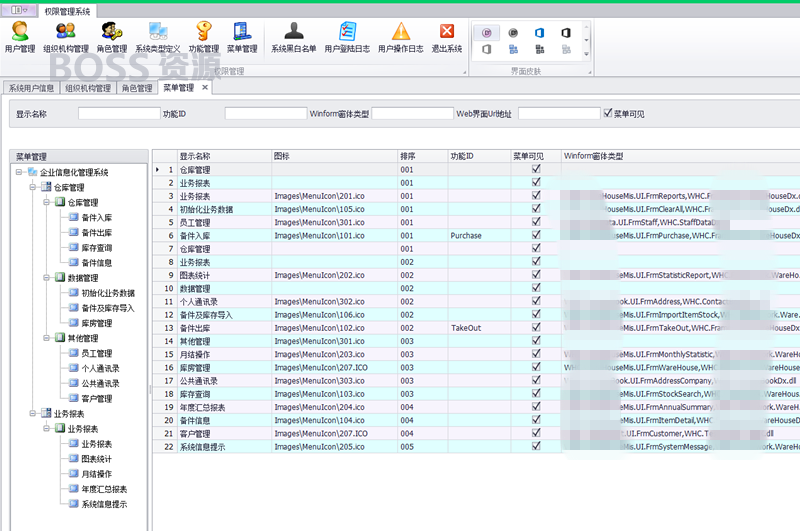Screen dimensions: 800x531
Task: Collapse the 企业信息化管理系统 tree root
Action: 19,172
